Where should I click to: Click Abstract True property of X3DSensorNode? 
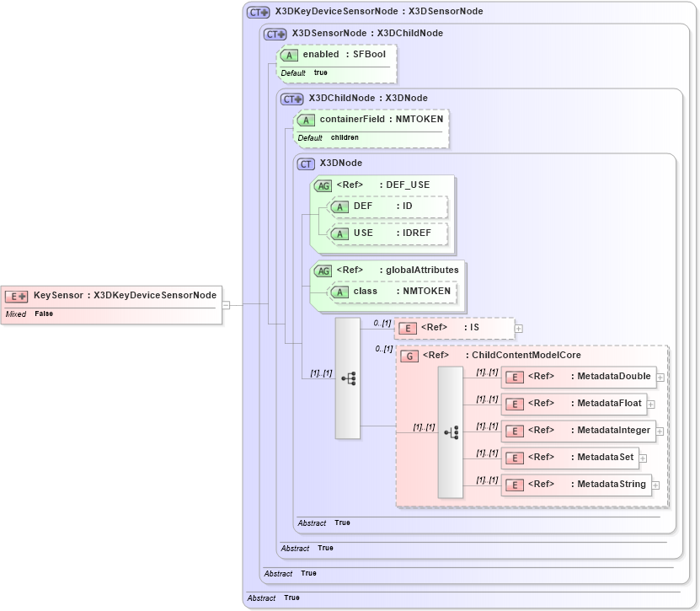(x=290, y=573)
